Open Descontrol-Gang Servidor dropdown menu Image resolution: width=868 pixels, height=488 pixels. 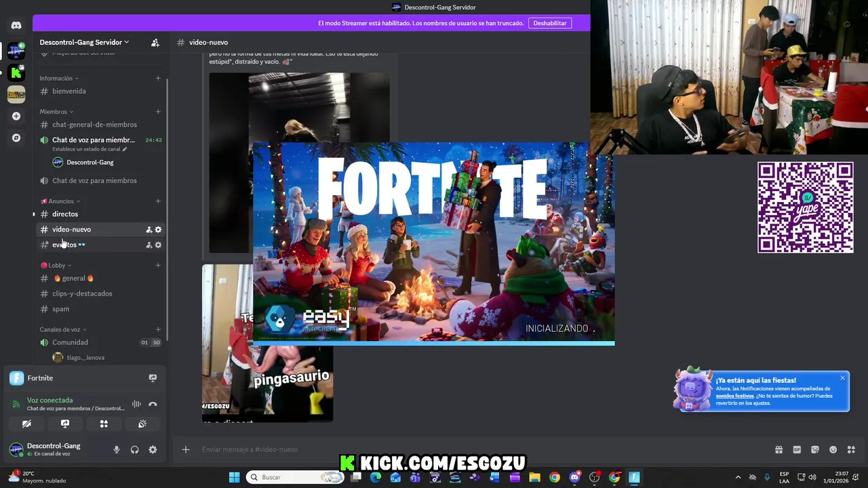84,42
